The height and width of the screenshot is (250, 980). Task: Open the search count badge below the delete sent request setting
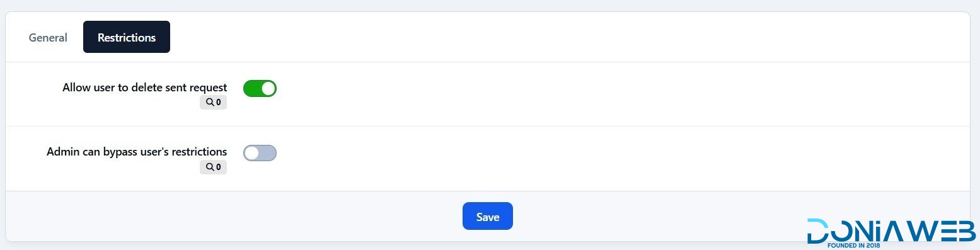[x=213, y=102]
